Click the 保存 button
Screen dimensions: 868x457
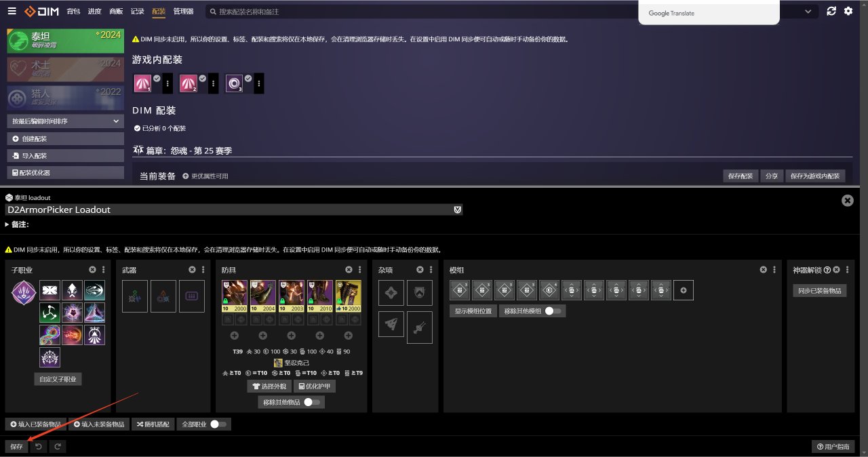click(x=17, y=446)
